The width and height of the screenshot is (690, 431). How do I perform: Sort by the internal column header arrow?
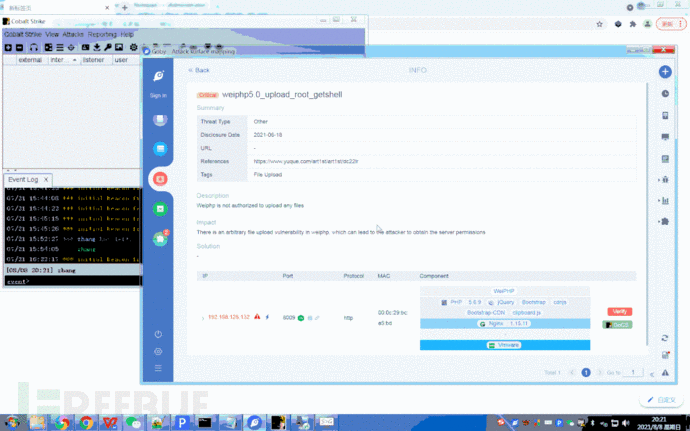pyautogui.click(x=74, y=60)
